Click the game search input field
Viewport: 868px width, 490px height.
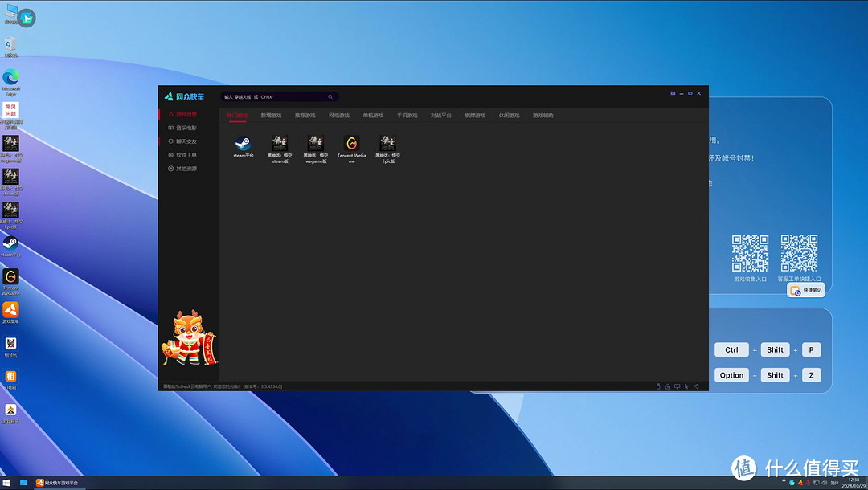coord(272,96)
